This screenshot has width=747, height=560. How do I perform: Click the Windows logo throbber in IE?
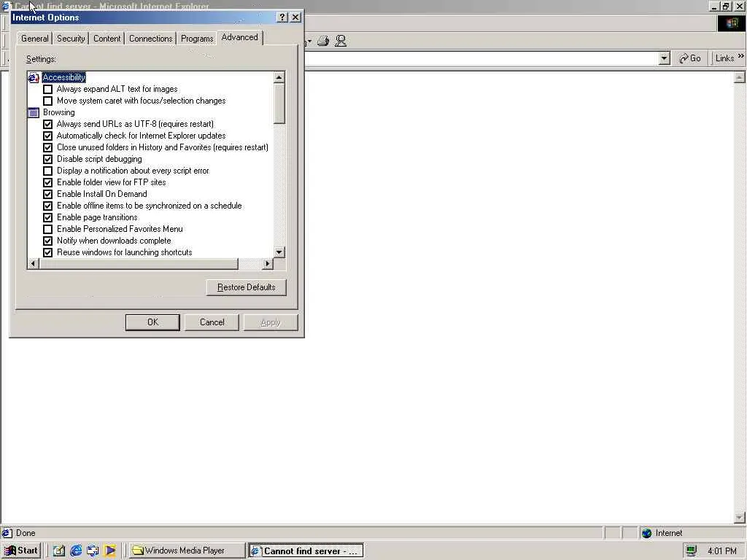(x=731, y=23)
